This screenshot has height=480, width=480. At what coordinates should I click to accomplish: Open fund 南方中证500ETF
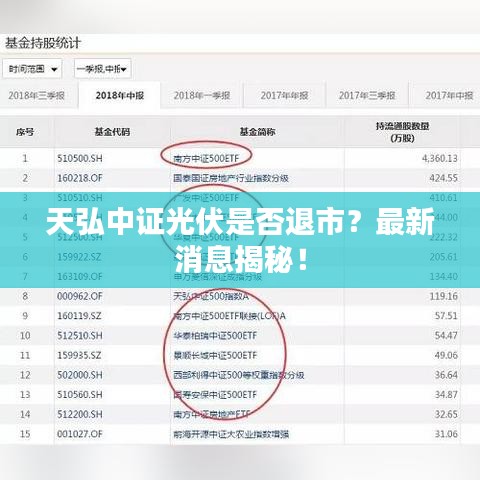[x=206, y=158]
